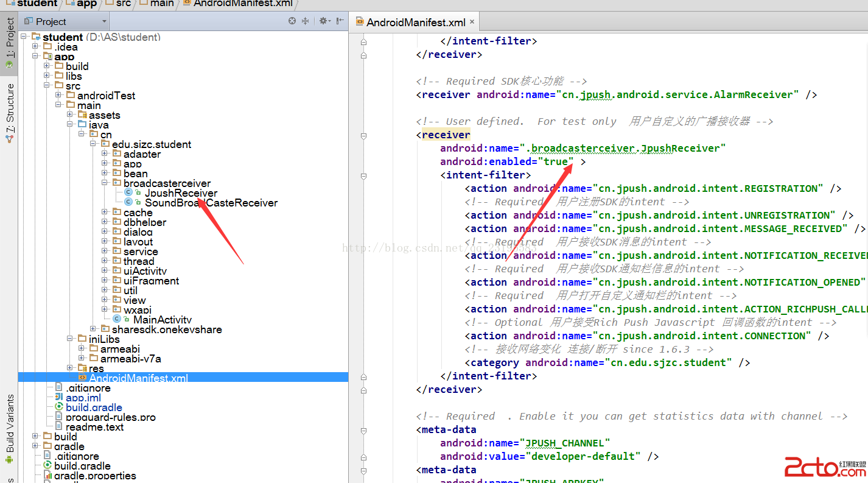The image size is (868, 483).
Task: Open MainActivity in the project tree
Action: [162, 320]
